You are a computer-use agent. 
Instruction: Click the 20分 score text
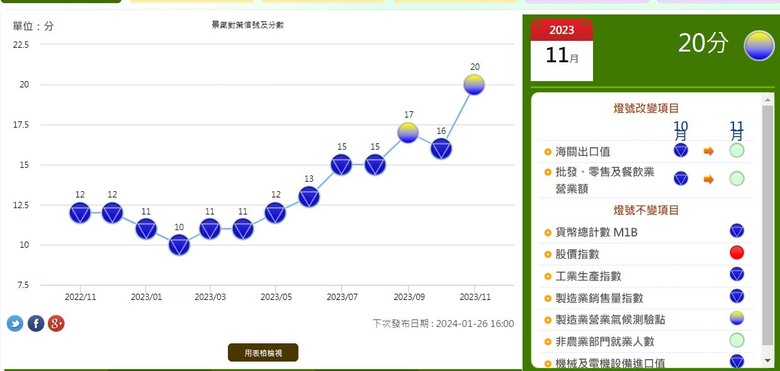(x=703, y=43)
